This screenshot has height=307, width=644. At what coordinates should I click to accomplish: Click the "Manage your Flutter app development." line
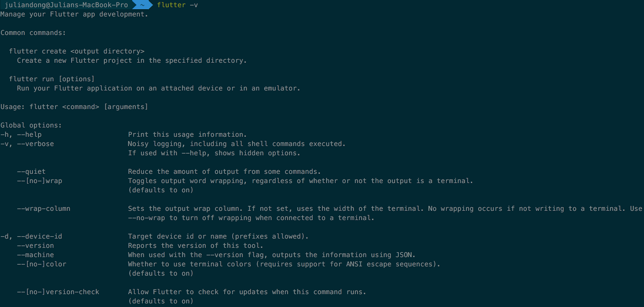click(74, 14)
